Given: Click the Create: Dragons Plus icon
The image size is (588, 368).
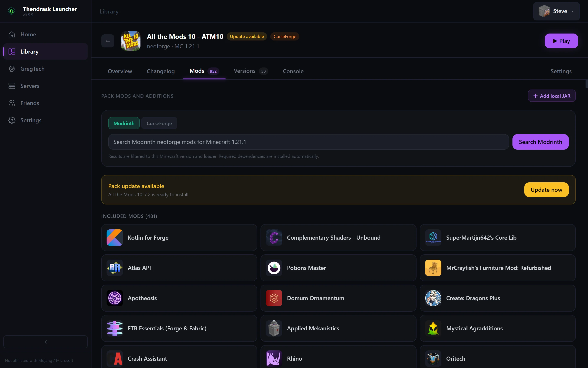Looking at the screenshot, I should [433, 298].
